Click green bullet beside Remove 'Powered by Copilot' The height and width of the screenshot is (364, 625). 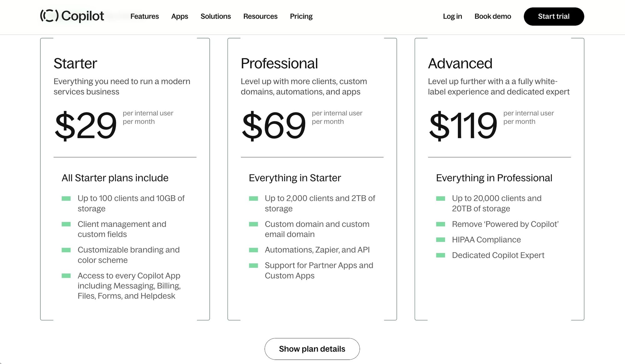tap(441, 224)
